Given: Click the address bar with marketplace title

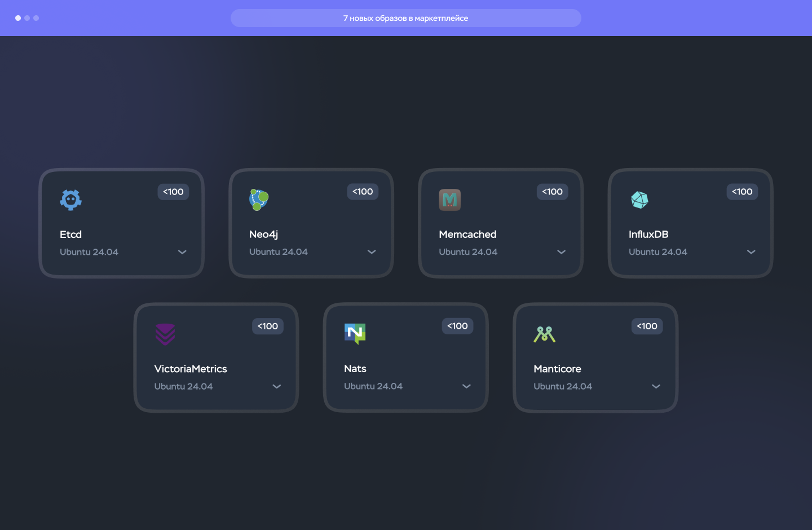Looking at the screenshot, I should point(406,18).
